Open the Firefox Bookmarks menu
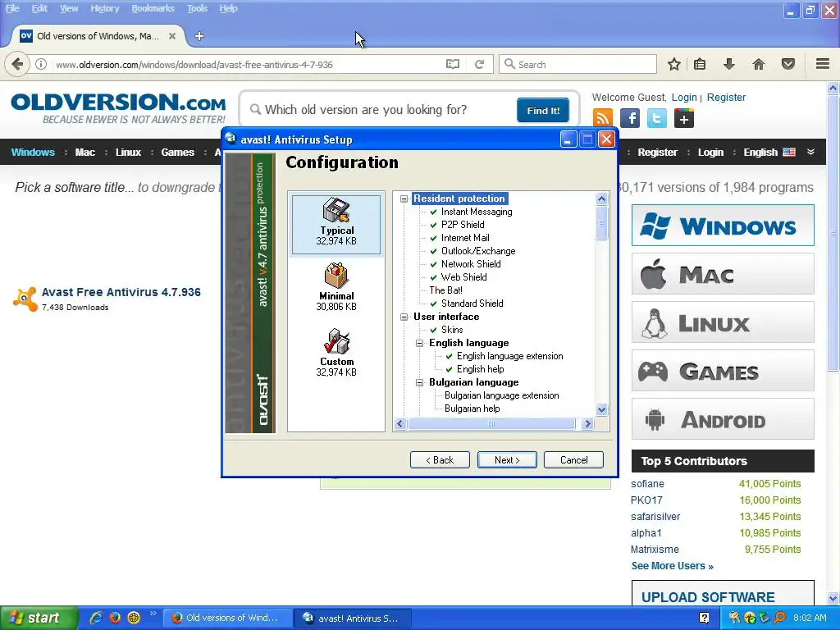Screen dimensions: 840x630 [153, 8]
